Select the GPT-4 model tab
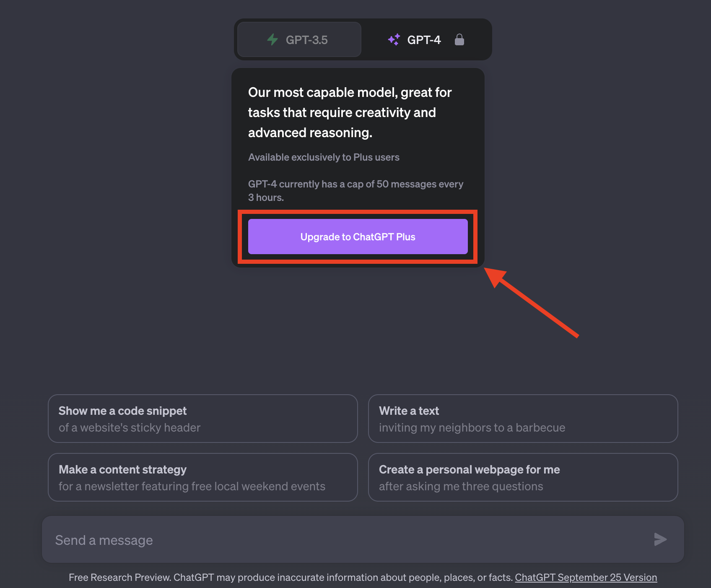The height and width of the screenshot is (588, 711). coord(426,39)
